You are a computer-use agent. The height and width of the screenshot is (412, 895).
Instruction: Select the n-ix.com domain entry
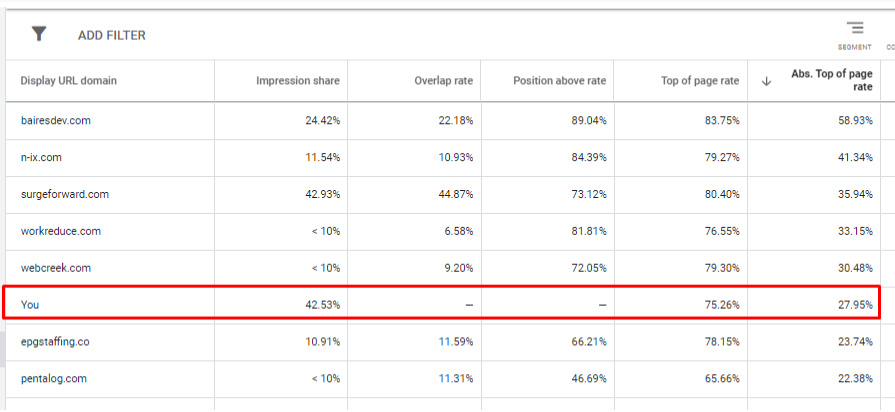(43, 157)
